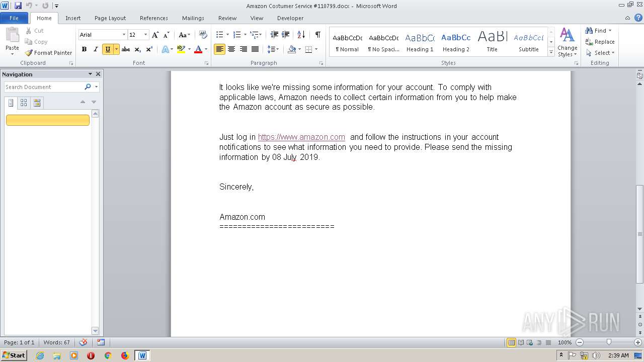
Task: Toggle Italic formatting
Action: click(96, 49)
